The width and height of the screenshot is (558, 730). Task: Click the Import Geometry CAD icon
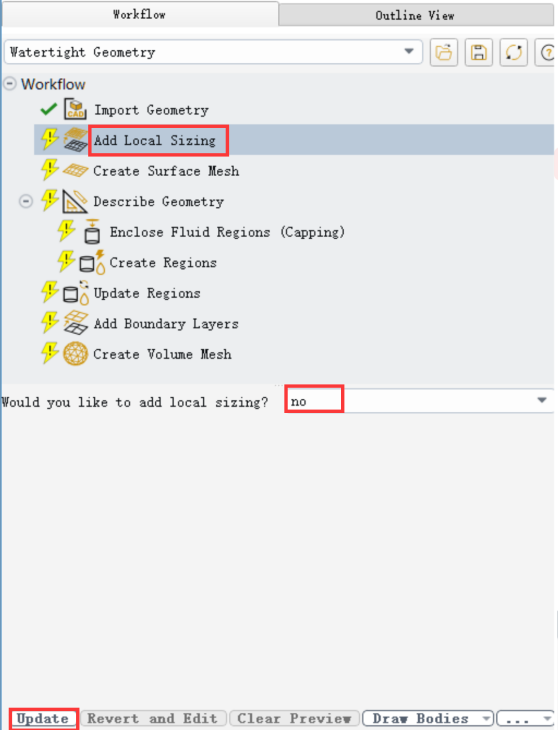(75, 109)
